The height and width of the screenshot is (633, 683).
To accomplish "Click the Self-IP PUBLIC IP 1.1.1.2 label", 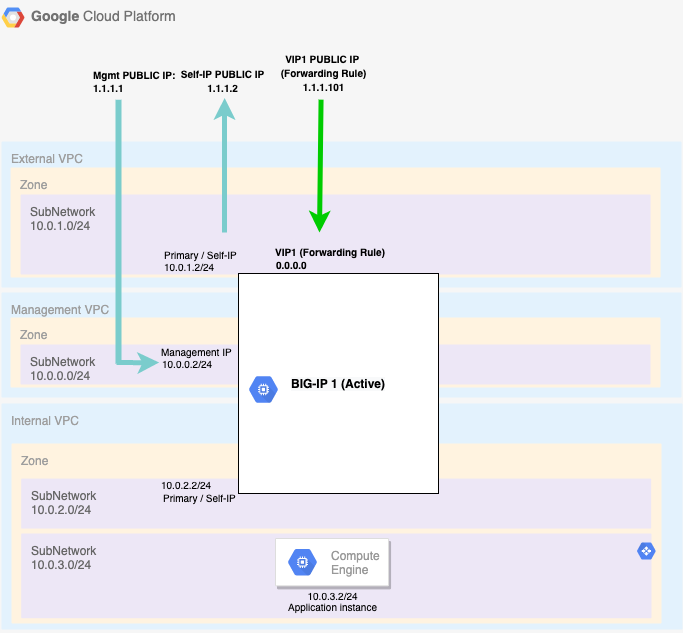I will 223,82.
